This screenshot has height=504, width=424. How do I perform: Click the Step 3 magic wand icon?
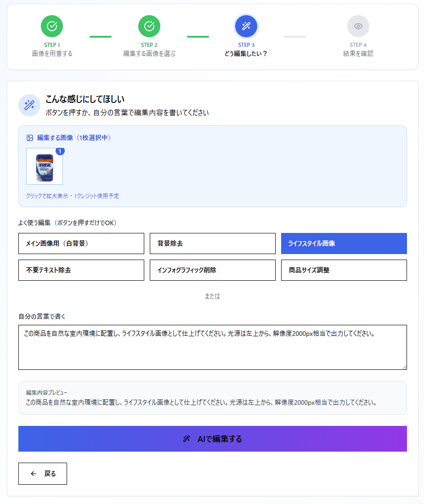[x=246, y=26]
